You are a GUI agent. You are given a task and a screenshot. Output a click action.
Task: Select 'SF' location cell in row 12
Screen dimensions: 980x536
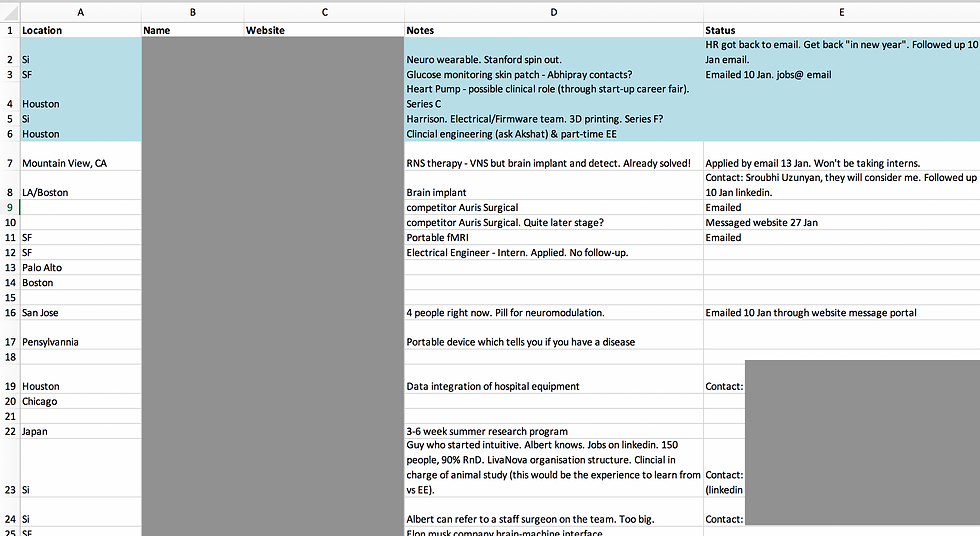[81, 252]
